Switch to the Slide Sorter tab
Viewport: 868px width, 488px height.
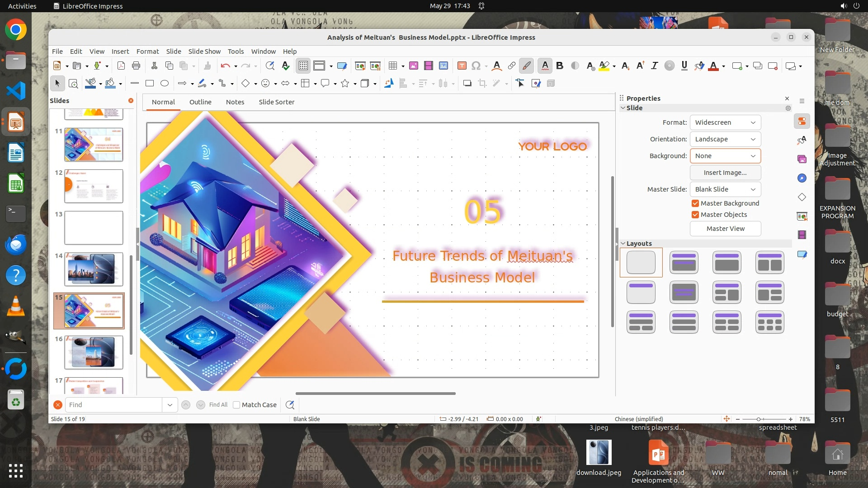point(276,102)
